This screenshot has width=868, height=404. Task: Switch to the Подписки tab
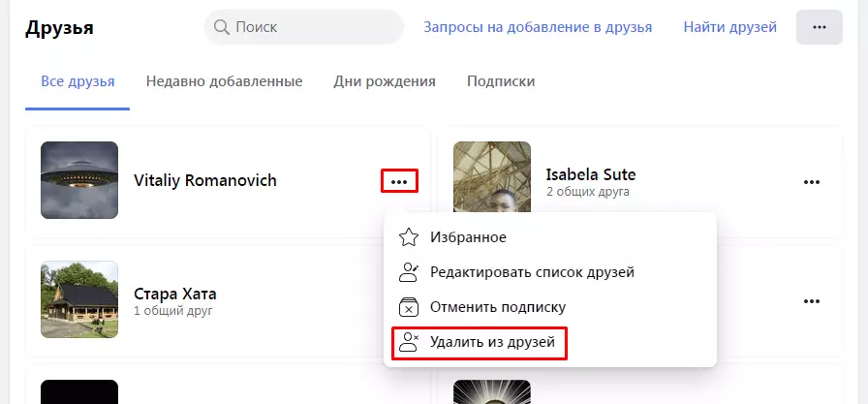point(501,82)
